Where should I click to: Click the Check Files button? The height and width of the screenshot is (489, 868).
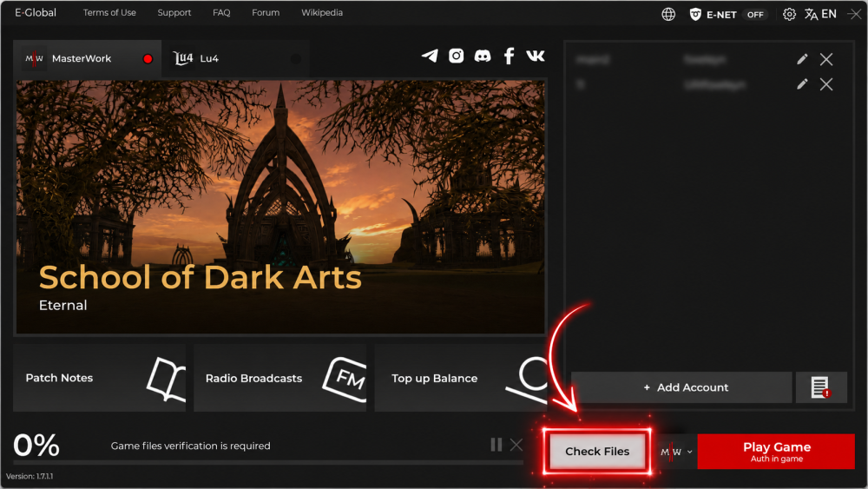pos(597,452)
